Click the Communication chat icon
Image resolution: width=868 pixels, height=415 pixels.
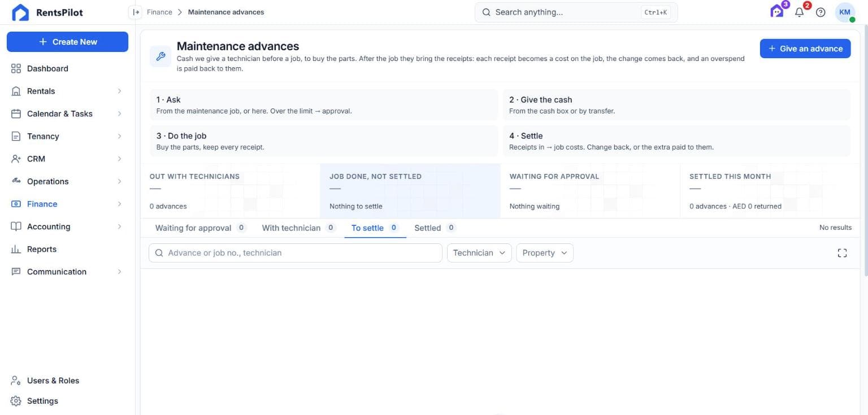coord(16,272)
